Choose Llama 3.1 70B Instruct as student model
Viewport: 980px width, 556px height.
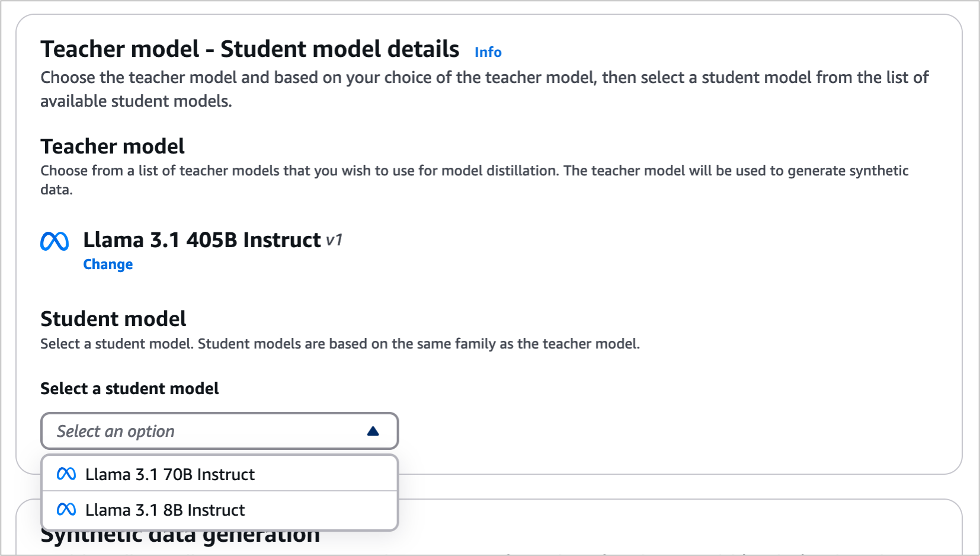pos(170,474)
